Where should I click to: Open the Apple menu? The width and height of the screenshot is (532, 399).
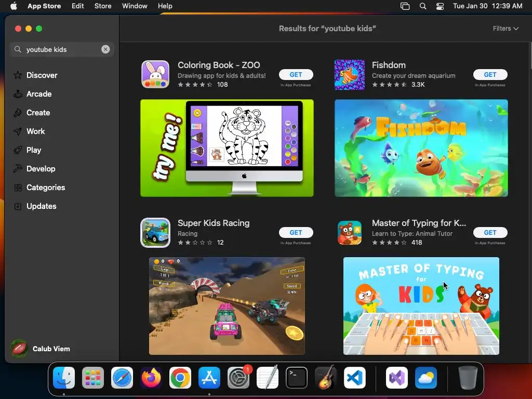tap(14, 6)
